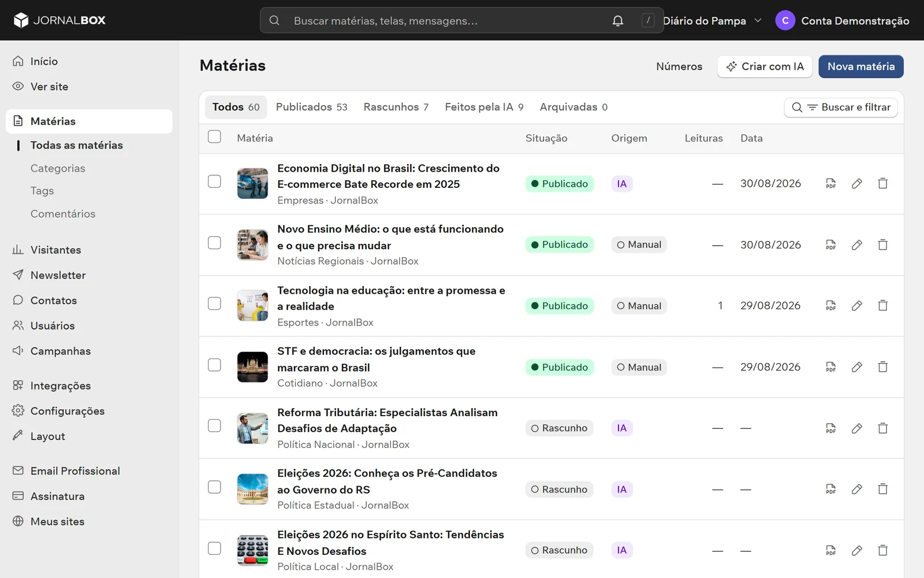Viewport: 924px width, 578px height.
Task: Check the STF e democracia row checkbox
Action: [214, 365]
